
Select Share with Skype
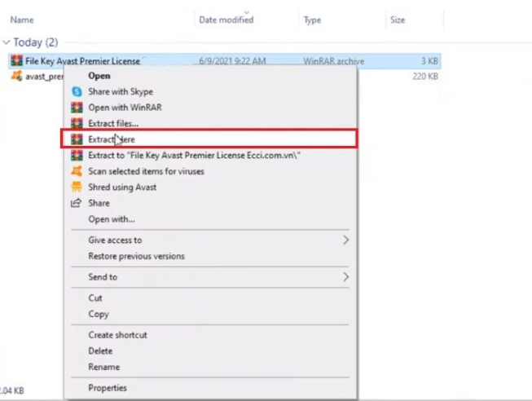point(121,91)
